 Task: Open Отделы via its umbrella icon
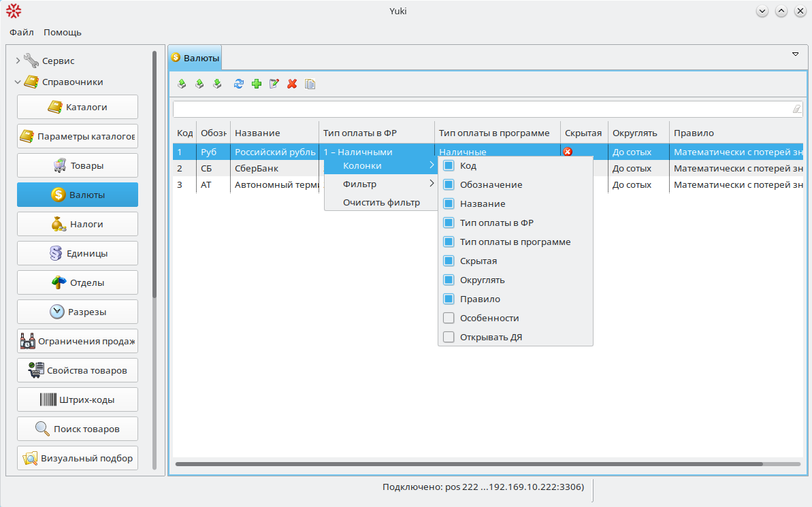coord(59,282)
